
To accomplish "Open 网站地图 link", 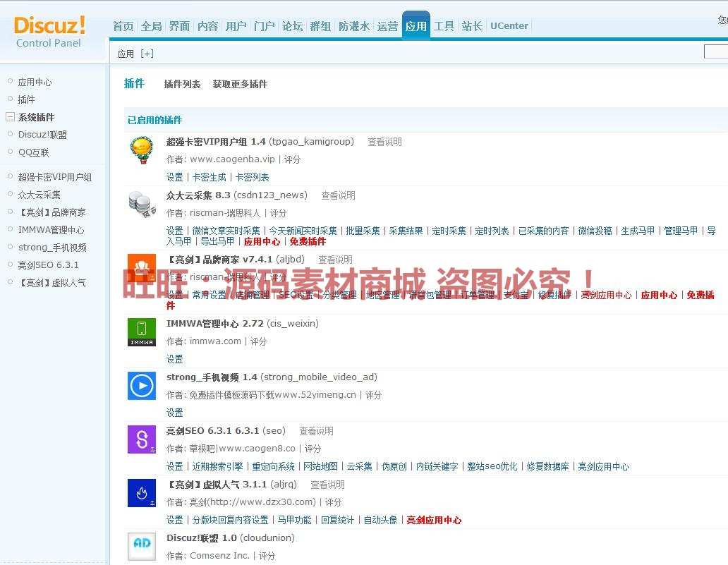I will pyautogui.click(x=320, y=466).
